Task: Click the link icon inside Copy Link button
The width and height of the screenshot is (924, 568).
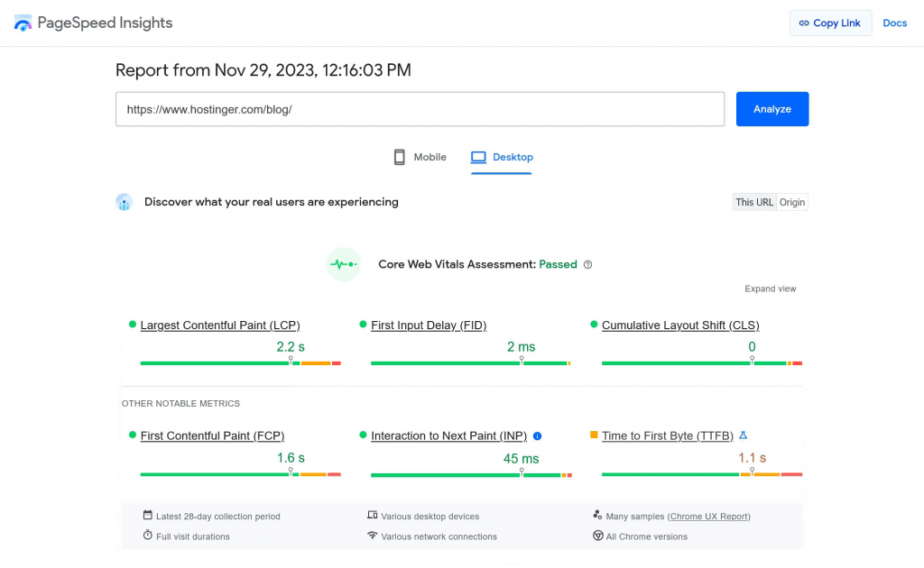Action: pyautogui.click(x=804, y=23)
